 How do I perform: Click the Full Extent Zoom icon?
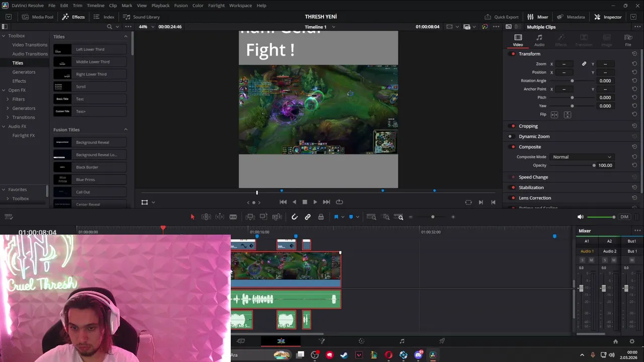[x=371, y=217]
